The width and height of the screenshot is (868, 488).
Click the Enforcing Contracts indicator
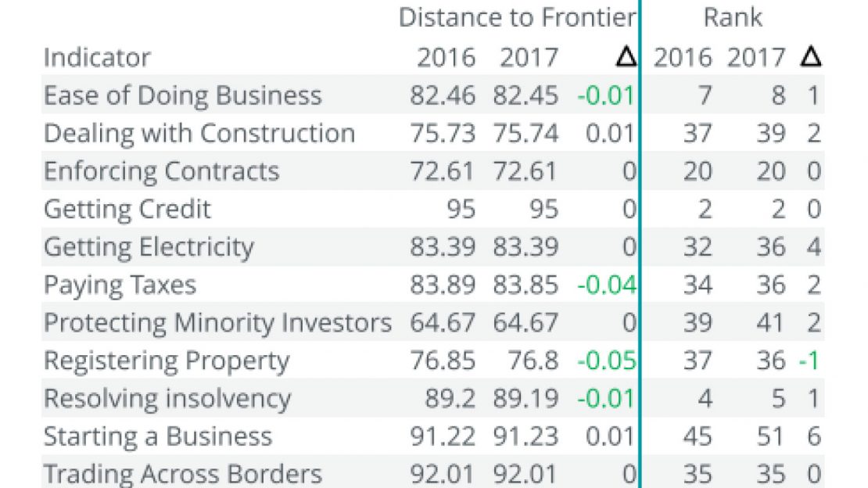click(161, 171)
